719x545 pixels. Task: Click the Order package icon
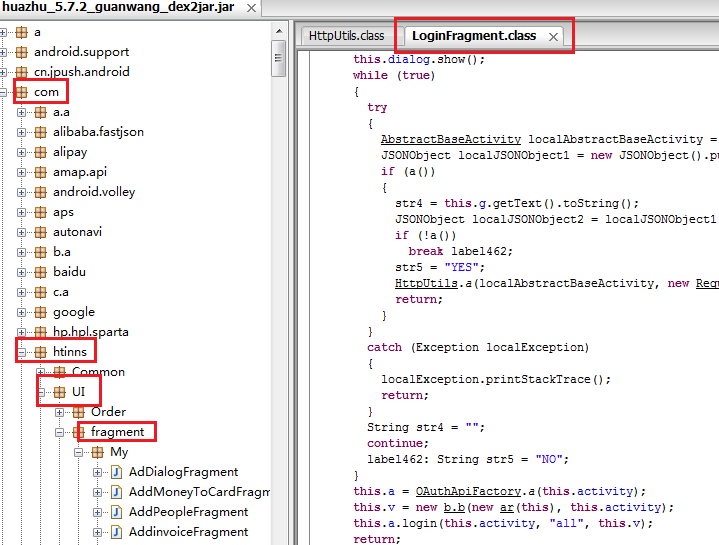tap(78, 413)
